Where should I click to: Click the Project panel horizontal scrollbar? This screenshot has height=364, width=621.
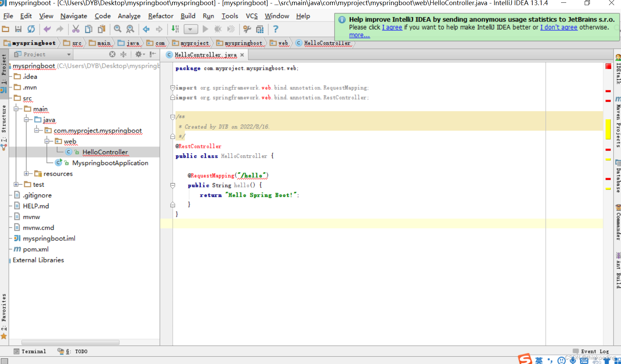(70, 342)
